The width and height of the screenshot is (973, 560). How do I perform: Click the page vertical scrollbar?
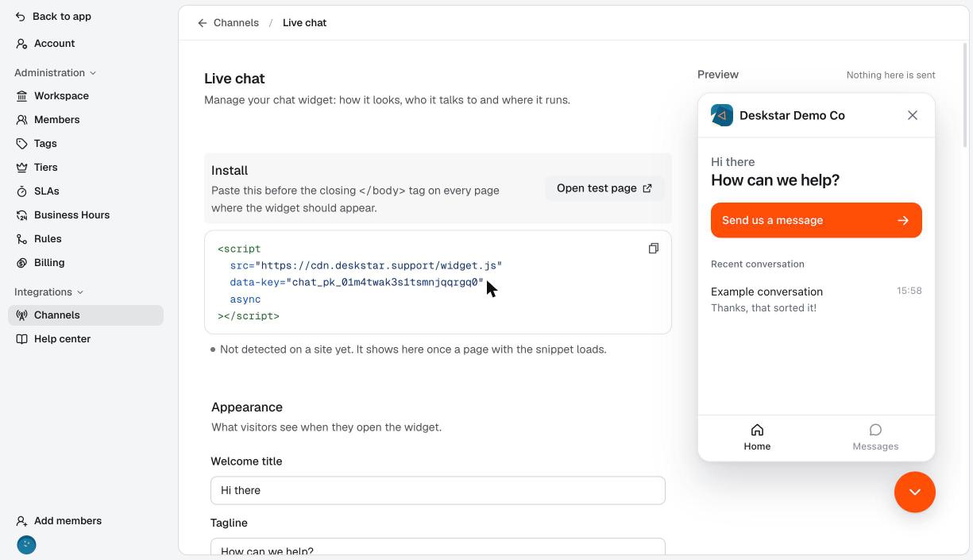[x=966, y=95]
